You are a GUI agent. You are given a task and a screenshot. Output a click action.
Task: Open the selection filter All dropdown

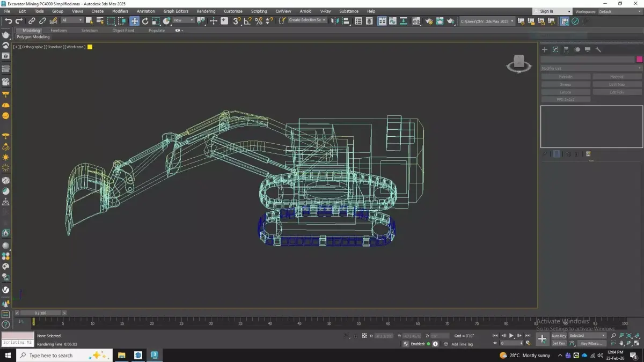click(x=72, y=20)
